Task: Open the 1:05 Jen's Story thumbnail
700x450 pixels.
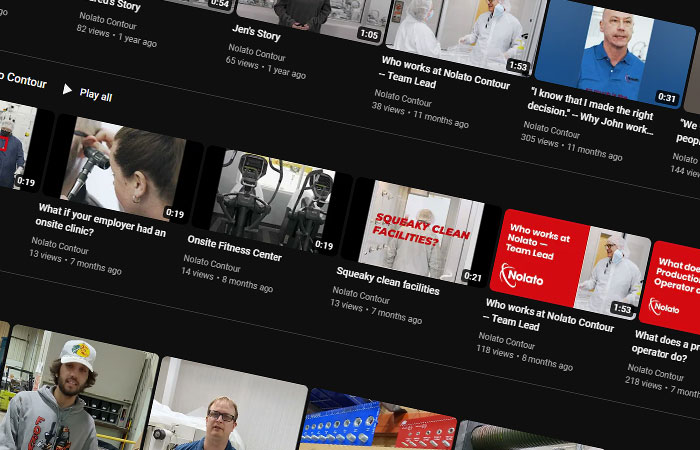Action: pos(312,18)
